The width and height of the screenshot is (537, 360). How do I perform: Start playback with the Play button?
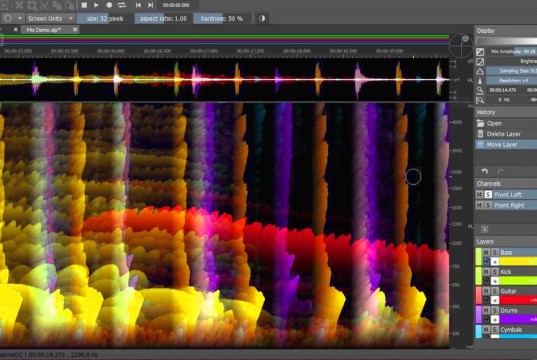96,5
